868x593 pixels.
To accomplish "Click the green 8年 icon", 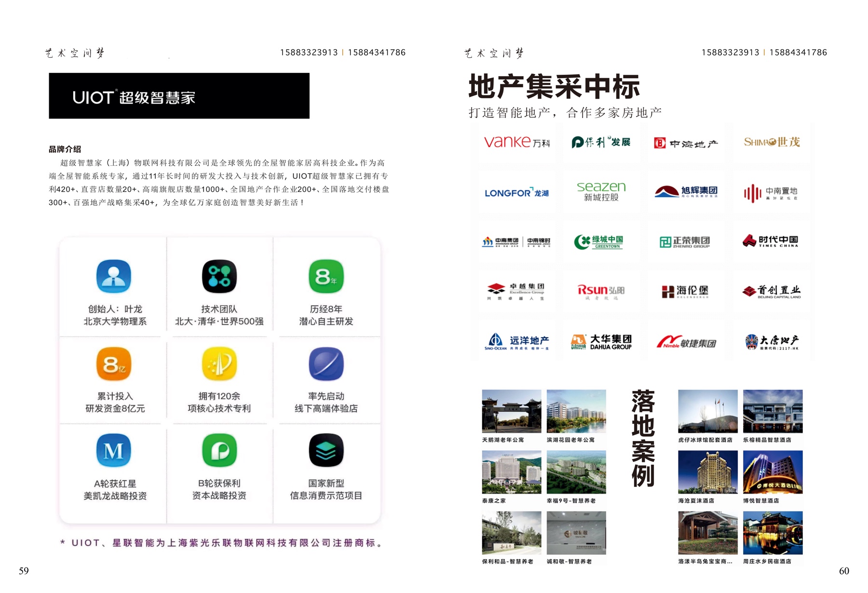I will pos(326,276).
